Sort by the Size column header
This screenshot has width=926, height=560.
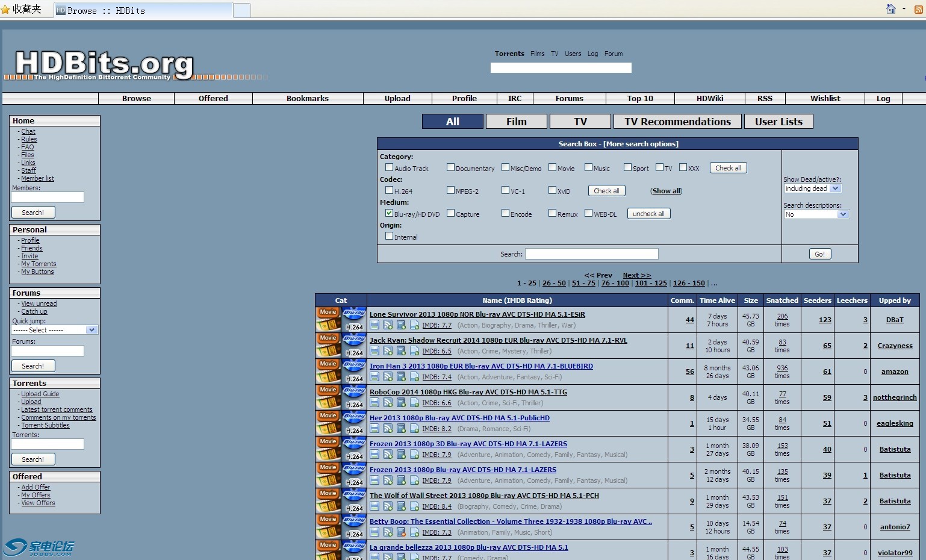tap(751, 300)
